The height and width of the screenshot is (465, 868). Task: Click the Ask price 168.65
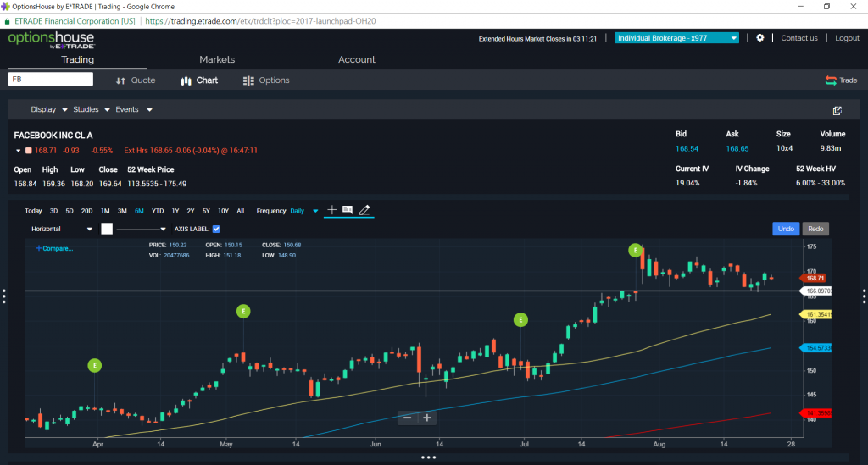tap(737, 149)
